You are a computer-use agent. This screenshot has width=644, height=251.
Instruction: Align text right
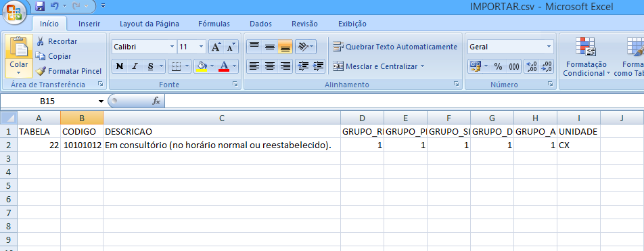coord(285,66)
